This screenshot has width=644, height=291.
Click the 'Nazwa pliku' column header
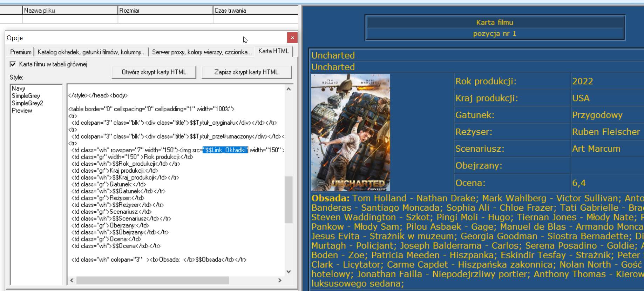coord(70,11)
